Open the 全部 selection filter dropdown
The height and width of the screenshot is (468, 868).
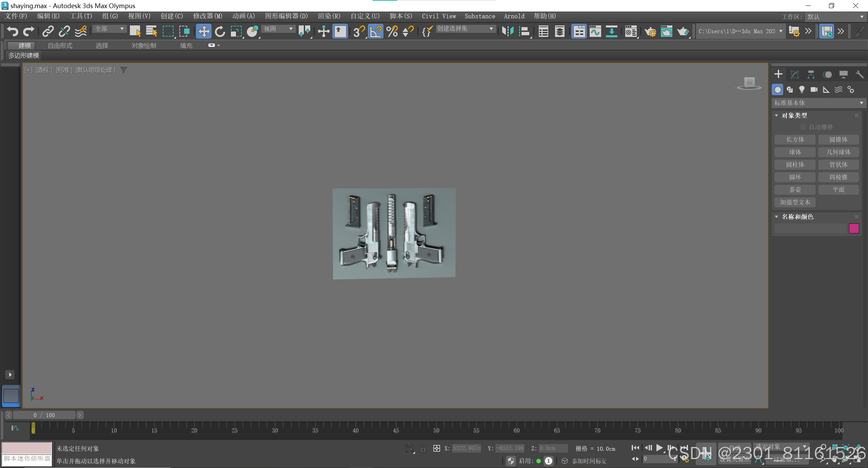tap(110, 29)
